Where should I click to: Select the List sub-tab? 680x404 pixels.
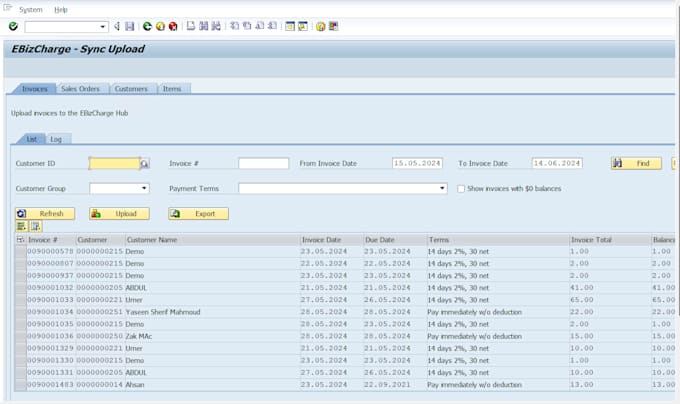[x=32, y=139]
